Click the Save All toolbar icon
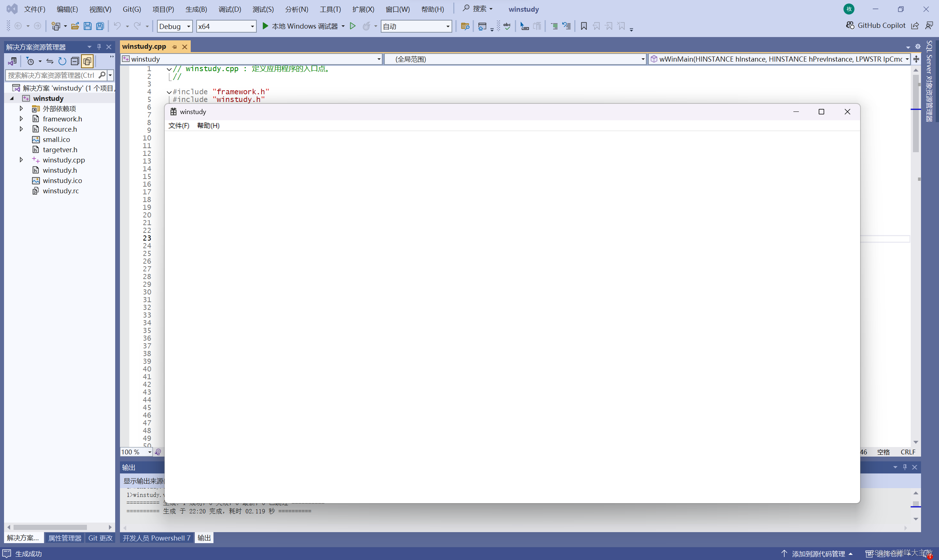The height and width of the screenshot is (560, 939). [100, 26]
